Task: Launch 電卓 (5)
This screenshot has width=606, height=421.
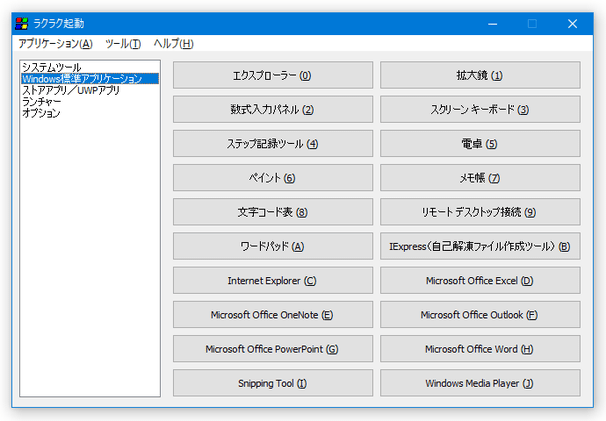Action: 480,143
